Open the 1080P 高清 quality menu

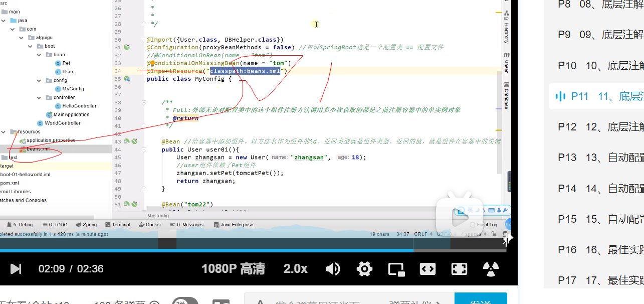tap(233, 269)
